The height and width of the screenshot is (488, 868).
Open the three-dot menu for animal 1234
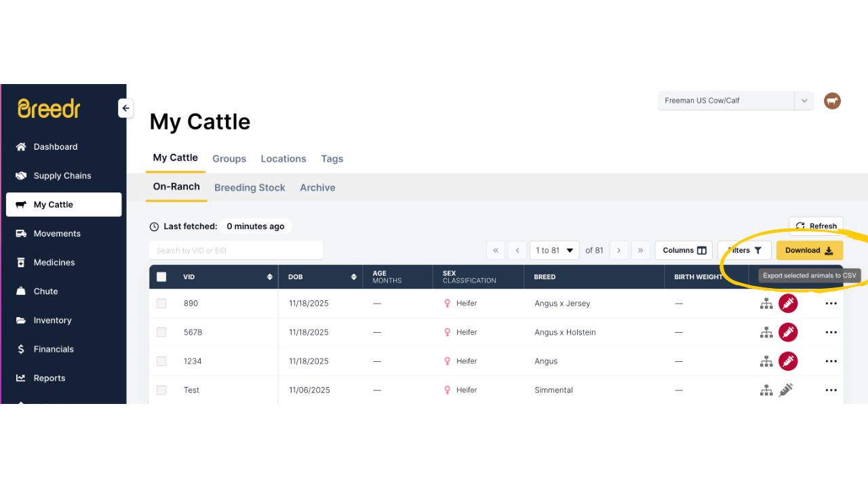831,361
